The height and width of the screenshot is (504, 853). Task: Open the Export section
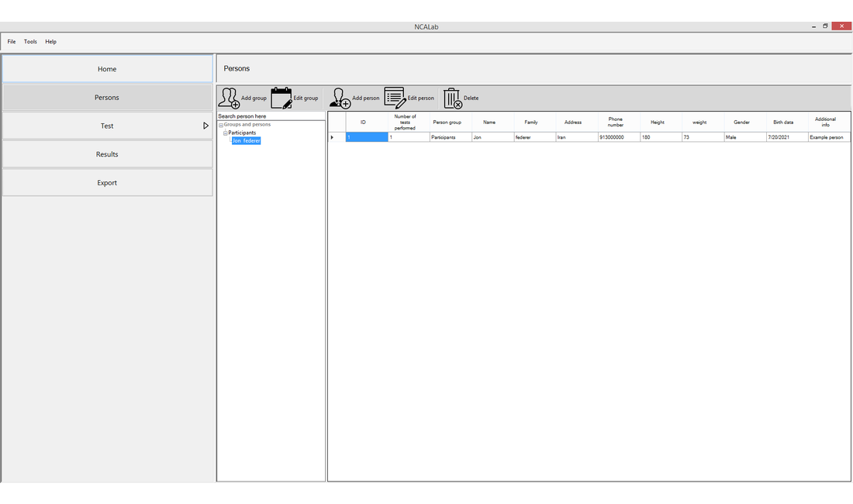(107, 183)
